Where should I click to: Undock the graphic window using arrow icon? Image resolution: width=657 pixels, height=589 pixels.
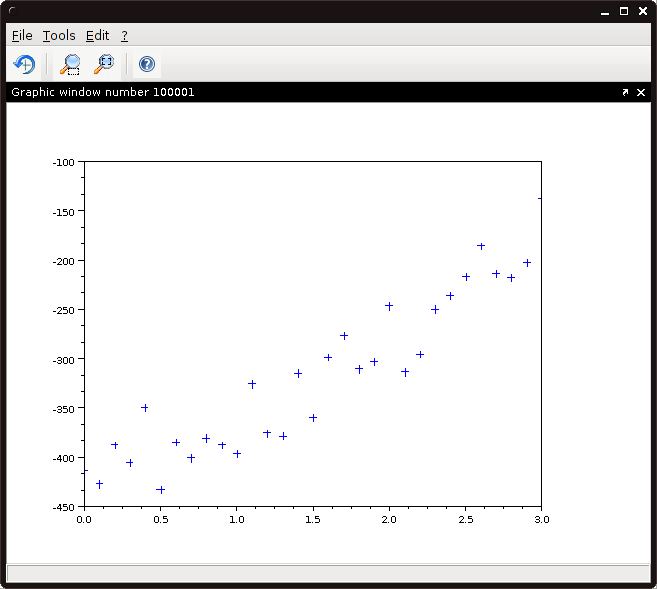coord(625,92)
